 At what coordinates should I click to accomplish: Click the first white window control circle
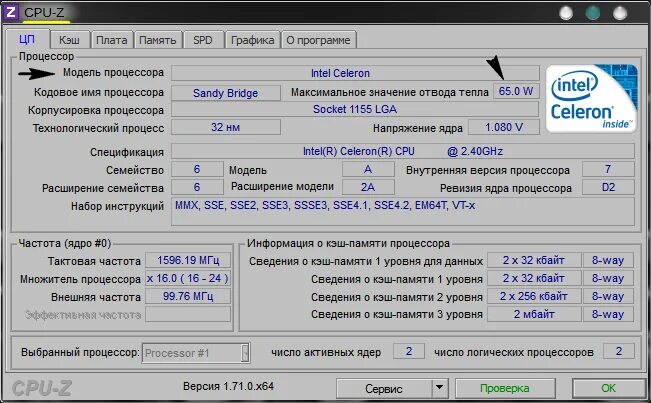click(566, 13)
